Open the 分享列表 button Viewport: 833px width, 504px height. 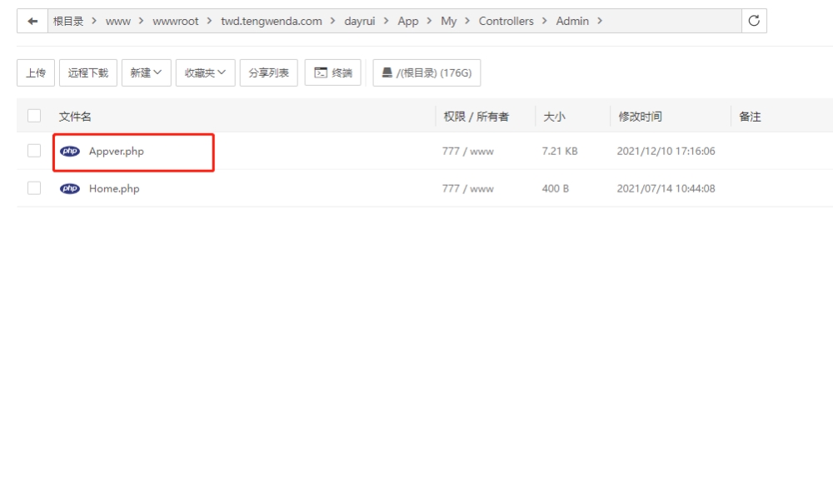(269, 72)
